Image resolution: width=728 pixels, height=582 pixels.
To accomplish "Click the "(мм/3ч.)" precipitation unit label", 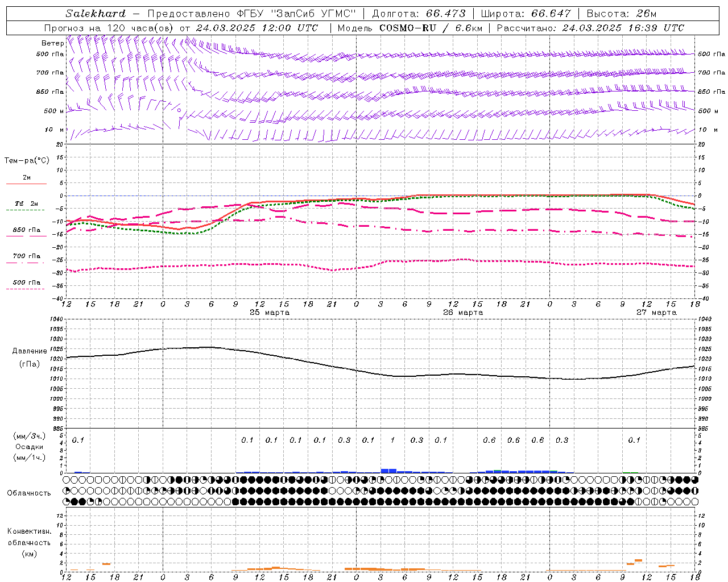I will (30, 436).
